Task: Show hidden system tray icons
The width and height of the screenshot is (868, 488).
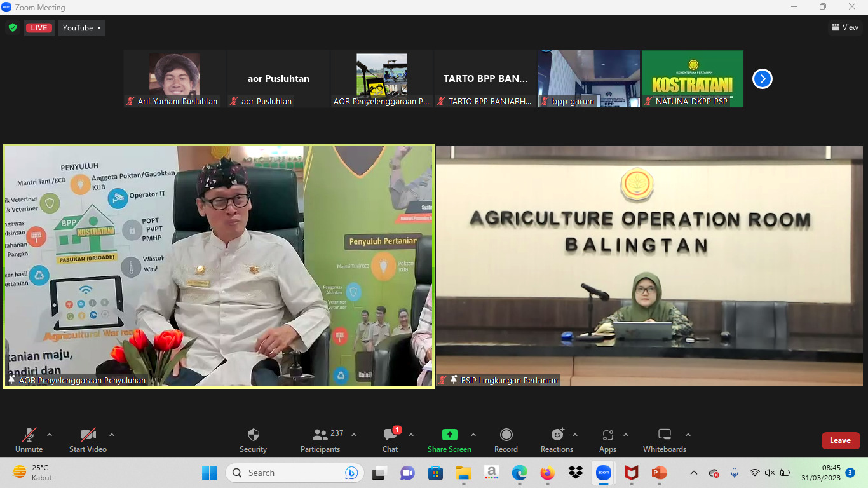Action: 694,473
